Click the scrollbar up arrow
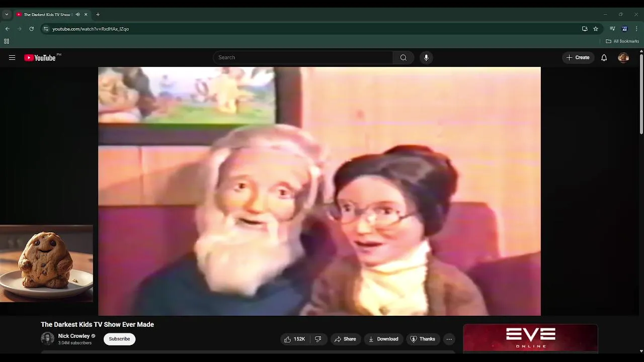 tap(641, 51)
